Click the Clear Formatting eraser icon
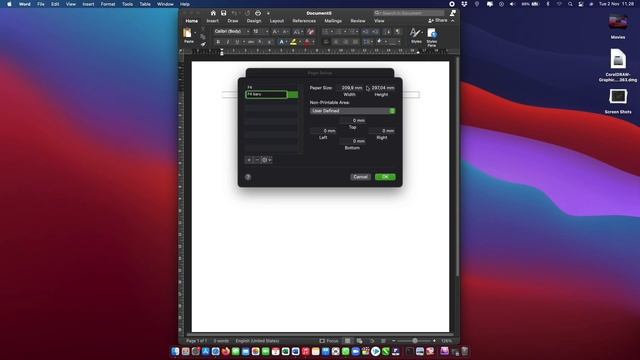Viewport: 640px width, 360px height. pos(311,31)
